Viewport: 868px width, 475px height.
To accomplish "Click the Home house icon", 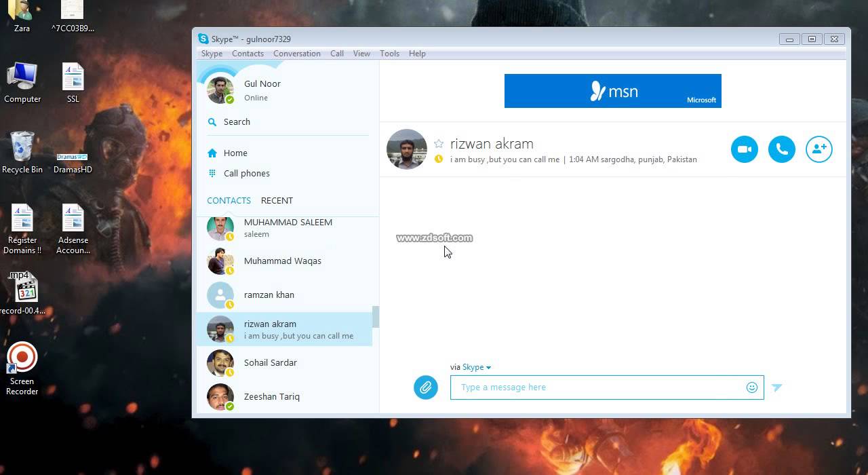I will coord(212,153).
